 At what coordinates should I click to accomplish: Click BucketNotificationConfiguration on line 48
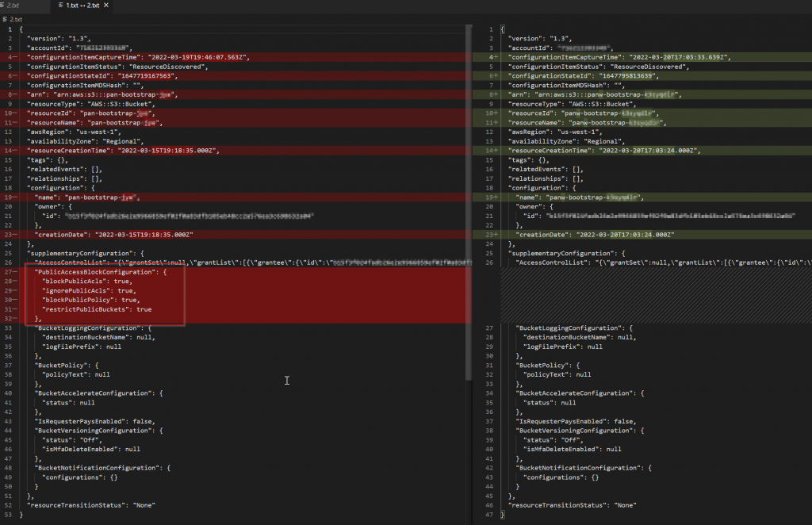[x=97, y=468]
